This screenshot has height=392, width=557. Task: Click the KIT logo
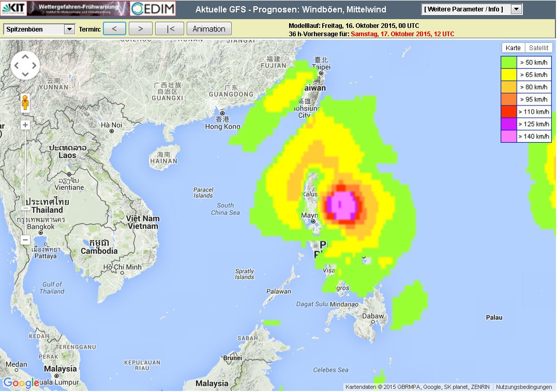13,8
